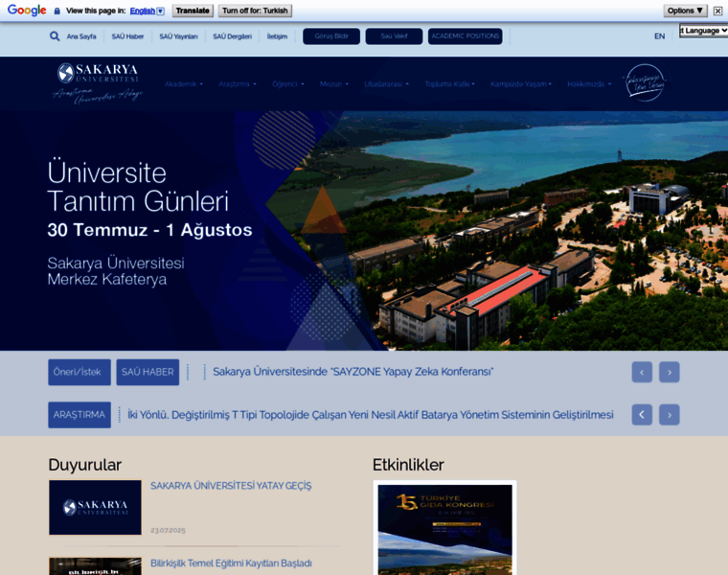Open the SAÜ Haber top link
Viewport: 728px width, 575px height.
point(127,36)
